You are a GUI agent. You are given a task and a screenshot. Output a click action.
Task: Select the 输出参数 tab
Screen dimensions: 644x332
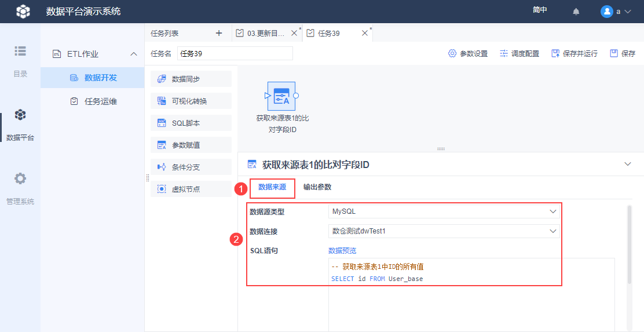coord(317,187)
